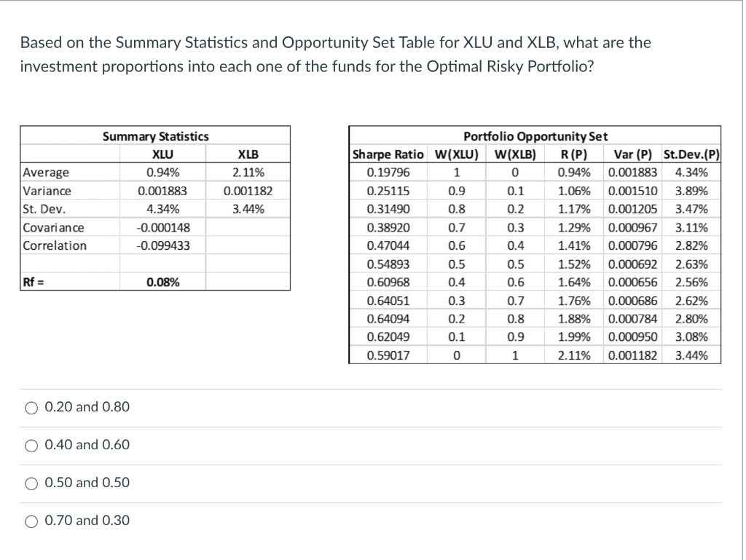Select the XLB column header

[246, 154]
